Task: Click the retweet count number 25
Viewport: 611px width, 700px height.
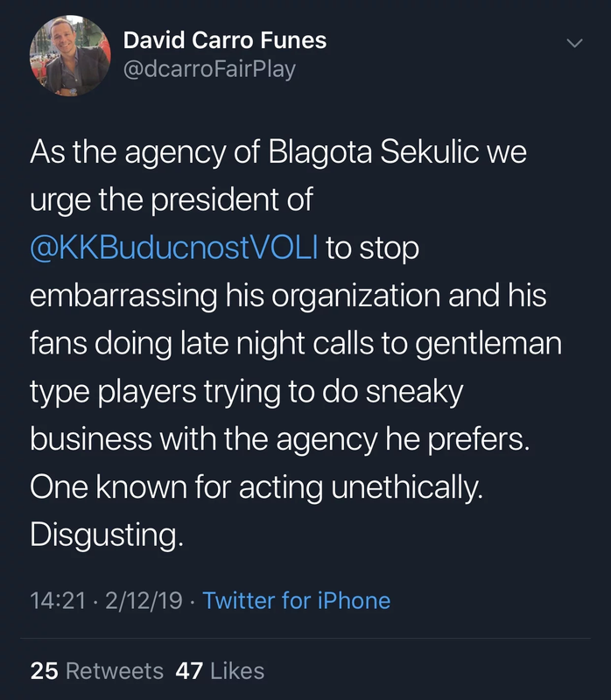Action: pos(44,671)
